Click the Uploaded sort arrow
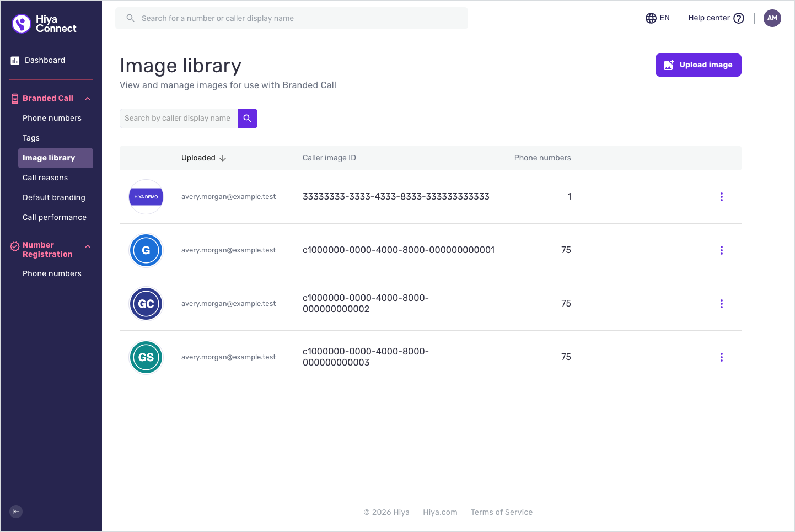795x532 pixels. [x=223, y=158]
